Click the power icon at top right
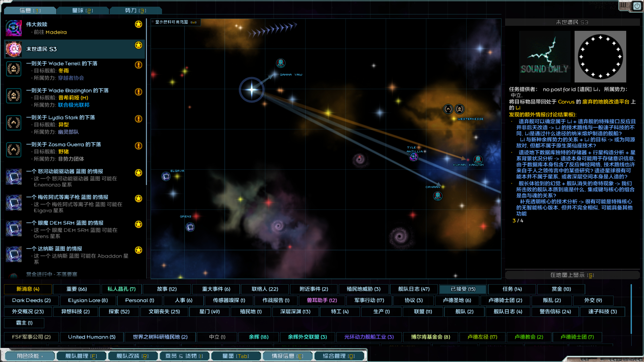This screenshot has height=362, width=644. click(x=637, y=6)
